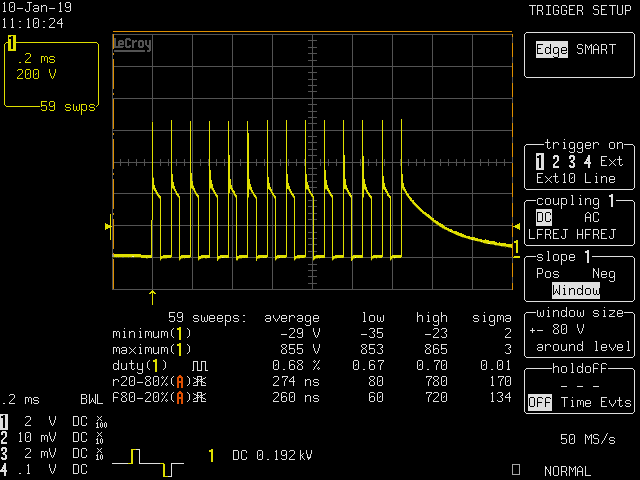Screen dimensions: 640x480
Task: Click the 59 sweeps header
Action: [207, 318]
